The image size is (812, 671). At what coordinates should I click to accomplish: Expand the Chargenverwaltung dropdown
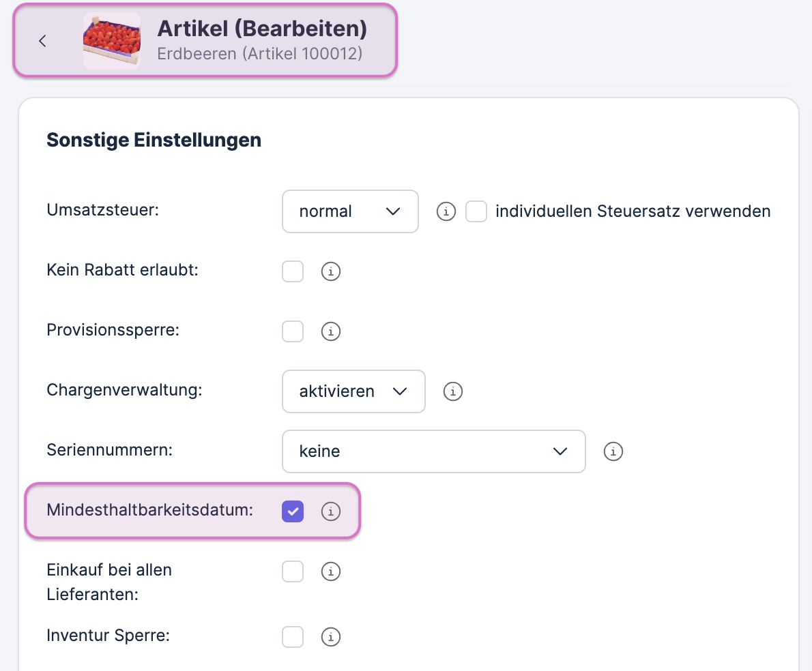coord(353,391)
